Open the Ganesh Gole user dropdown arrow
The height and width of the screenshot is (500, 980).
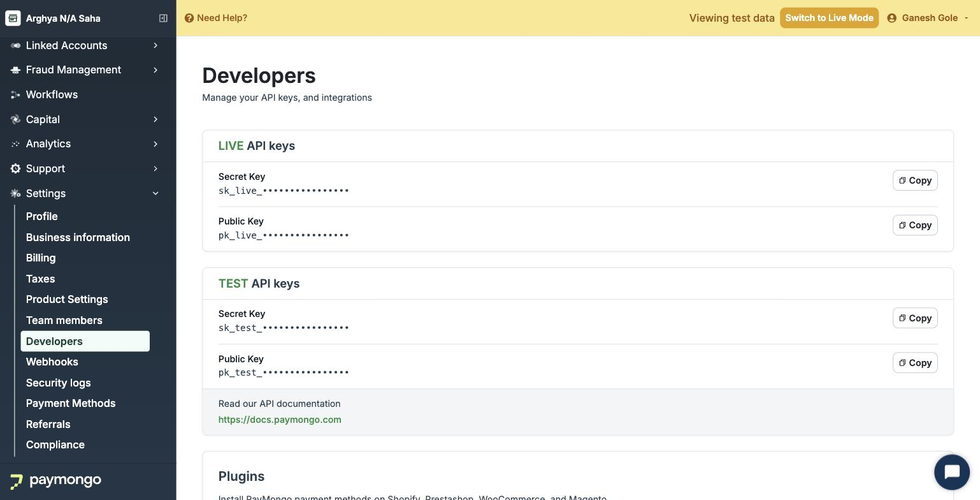tap(967, 18)
